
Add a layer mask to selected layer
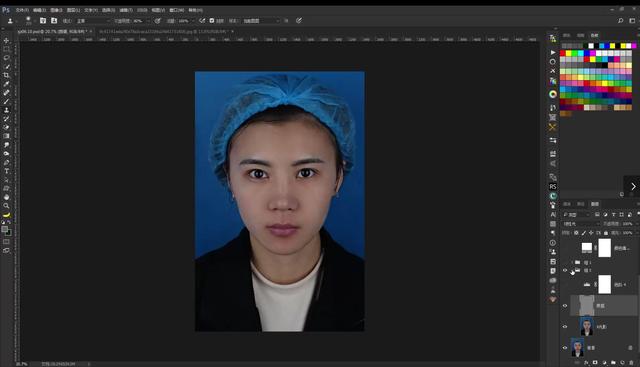(x=595, y=363)
